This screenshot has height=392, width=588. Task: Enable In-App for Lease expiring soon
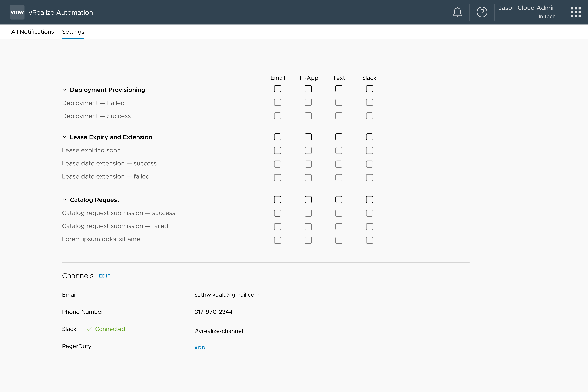308,151
